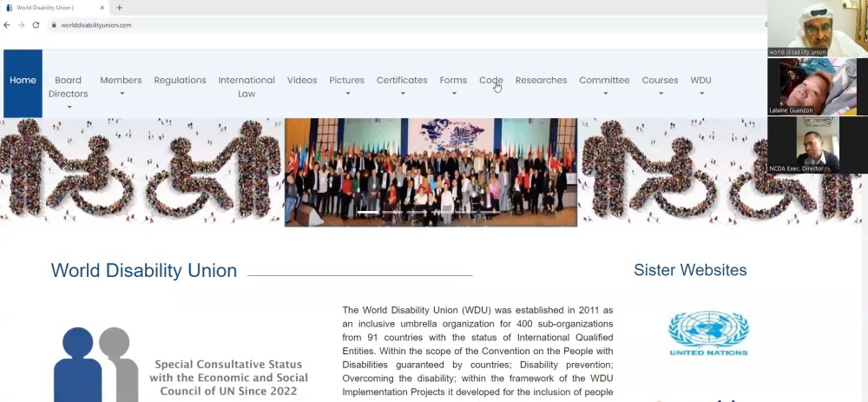Open the Courses menu item
Viewport: 868px width, 402px height.
click(660, 80)
